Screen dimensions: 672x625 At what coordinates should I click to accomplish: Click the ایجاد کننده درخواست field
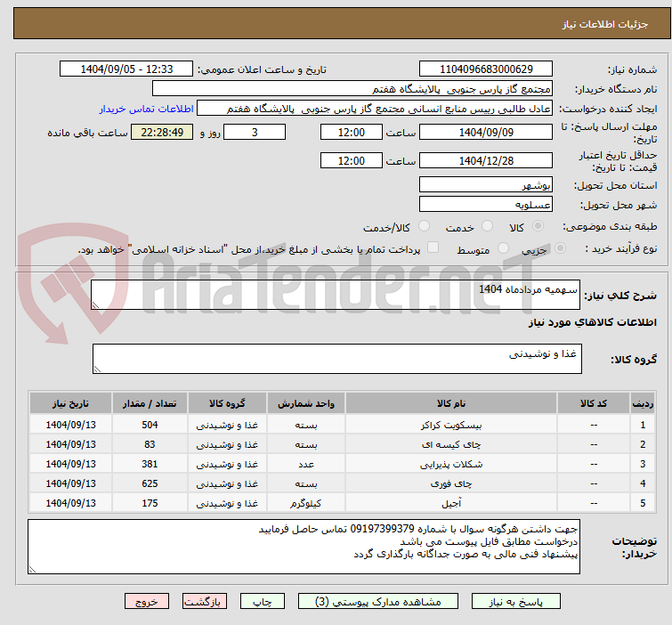[x=375, y=109]
